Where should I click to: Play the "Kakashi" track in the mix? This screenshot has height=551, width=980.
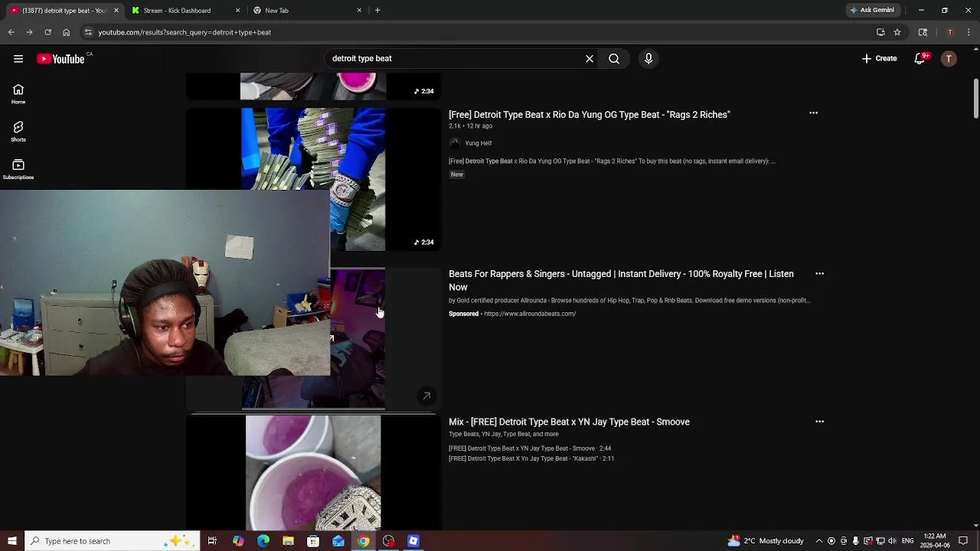531,458
